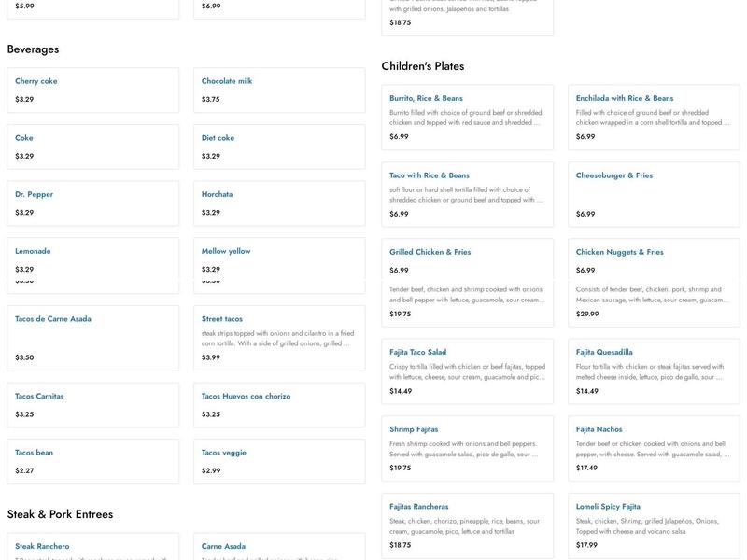Open the Lomeli Spicy Fajita item

click(653, 525)
